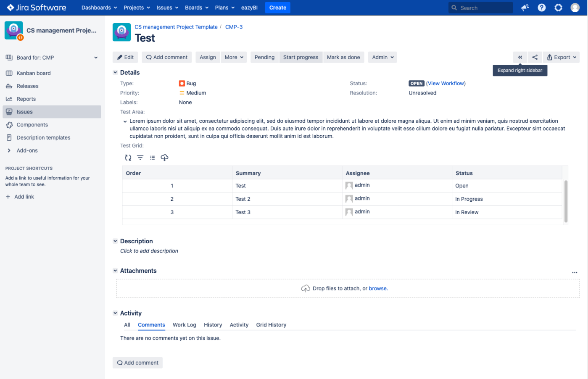Open the Test Grid filter icon
The width and height of the screenshot is (588, 379).
point(140,158)
